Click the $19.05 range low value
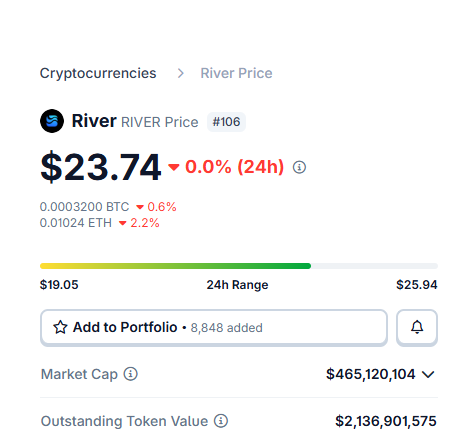 [59, 285]
